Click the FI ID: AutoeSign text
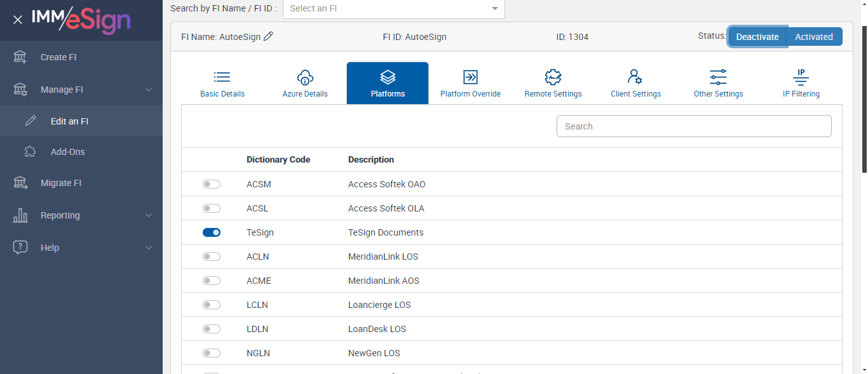This screenshot has height=374, width=868. pyautogui.click(x=414, y=37)
